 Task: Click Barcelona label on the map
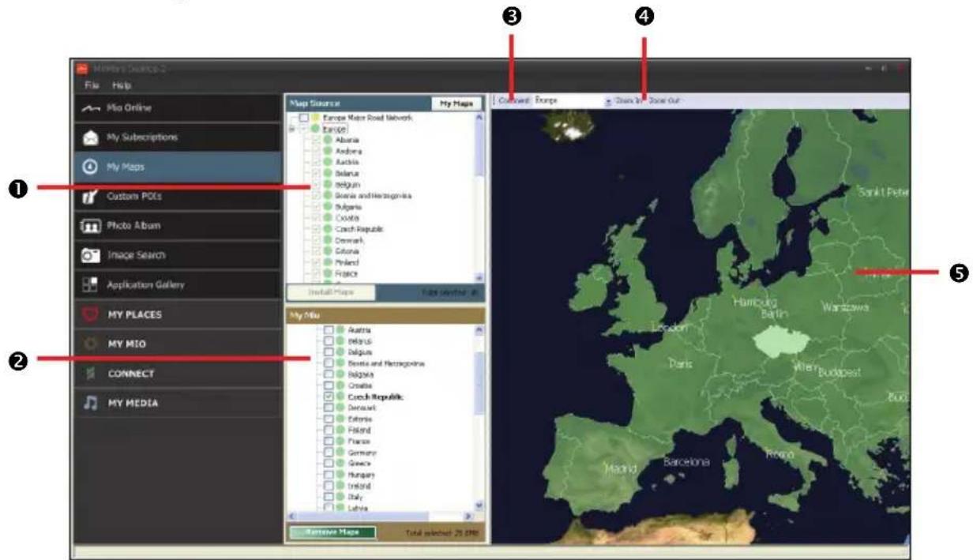(686, 461)
